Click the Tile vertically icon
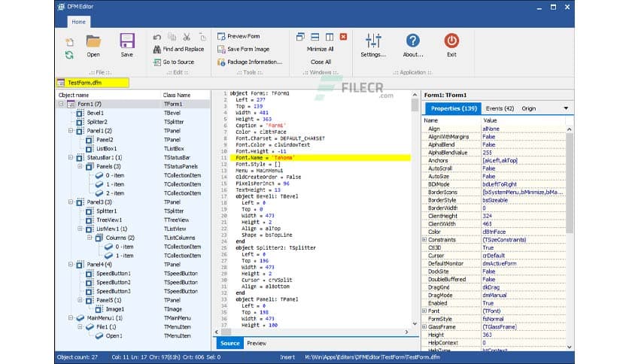Screen dimensions: 629x364 coord(330,37)
